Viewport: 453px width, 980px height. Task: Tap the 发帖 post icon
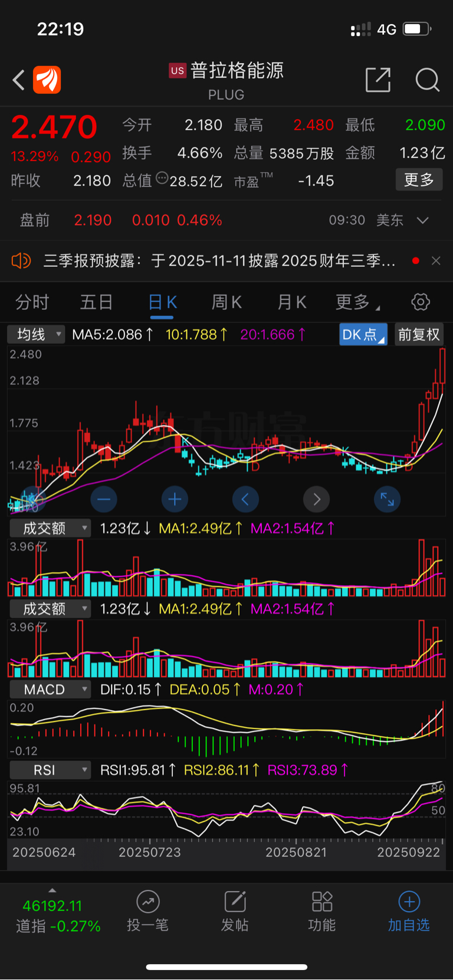tap(235, 902)
